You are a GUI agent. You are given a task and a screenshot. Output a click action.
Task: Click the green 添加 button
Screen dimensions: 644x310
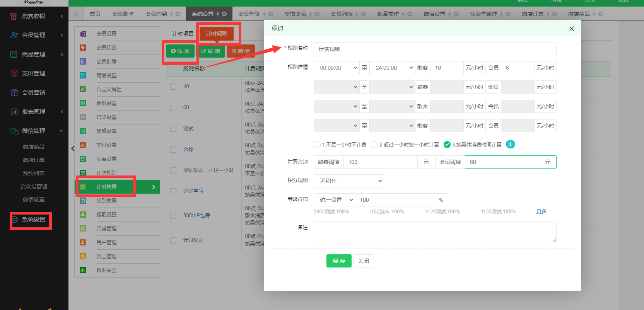(180, 51)
